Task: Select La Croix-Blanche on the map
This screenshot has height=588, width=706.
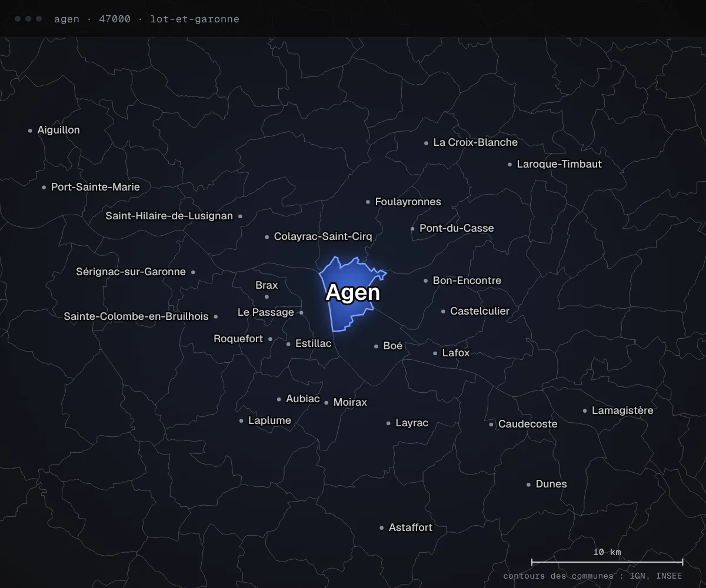Action: (x=475, y=142)
